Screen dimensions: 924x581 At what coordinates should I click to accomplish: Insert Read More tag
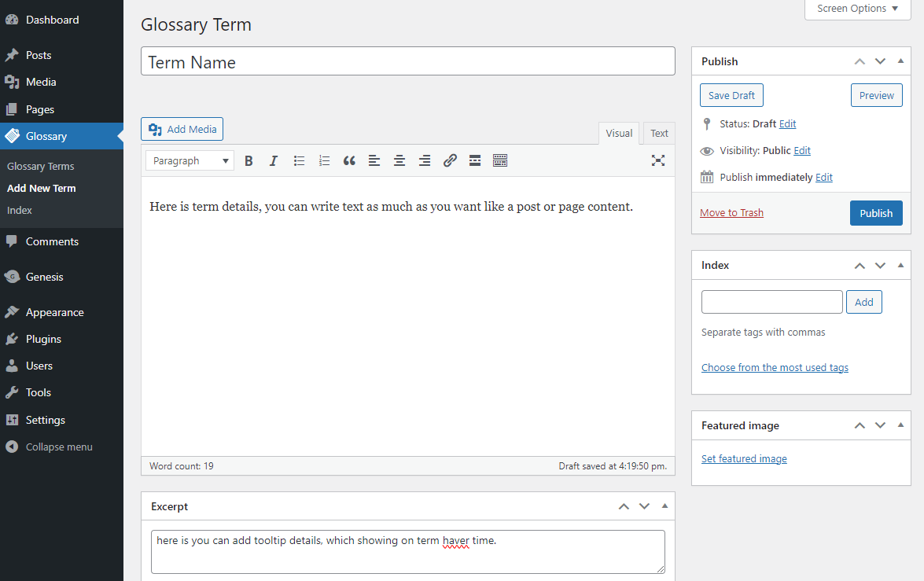tap(475, 161)
